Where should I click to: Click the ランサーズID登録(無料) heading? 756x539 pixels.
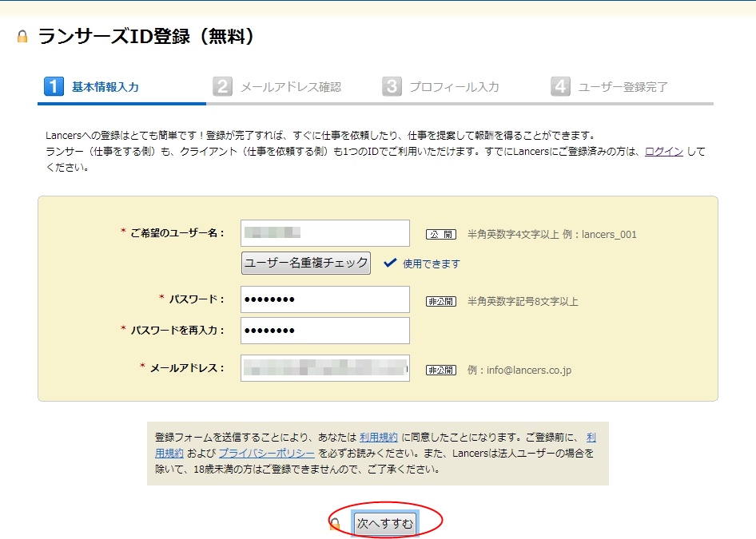[145, 37]
